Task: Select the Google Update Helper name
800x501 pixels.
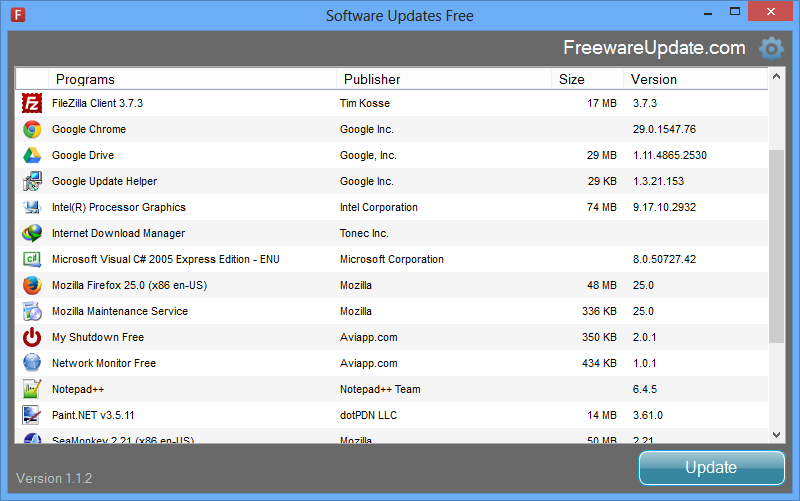Action: click(x=105, y=181)
